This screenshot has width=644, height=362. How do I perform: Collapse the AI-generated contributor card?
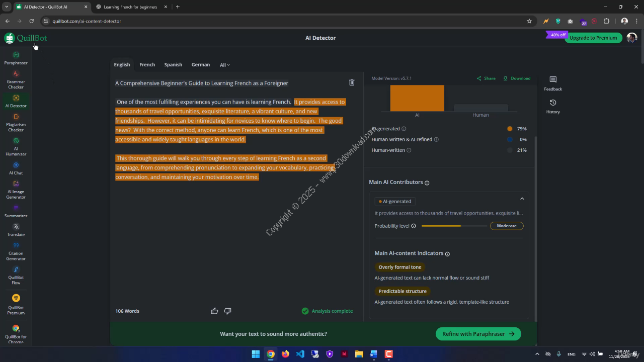[522, 199]
